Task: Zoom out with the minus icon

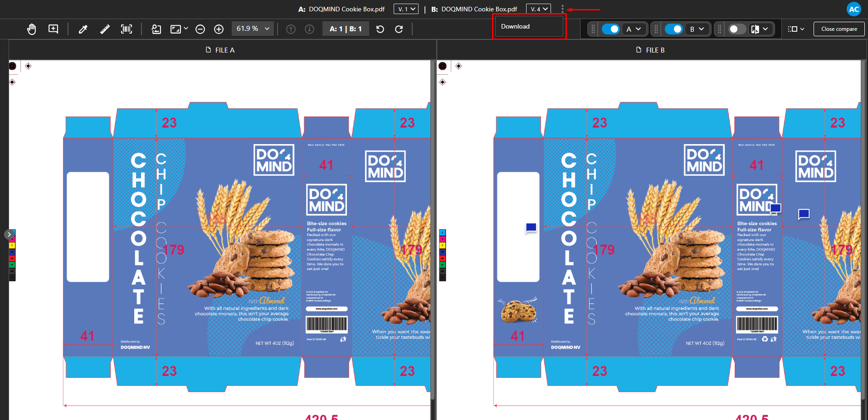Action: click(x=200, y=29)
